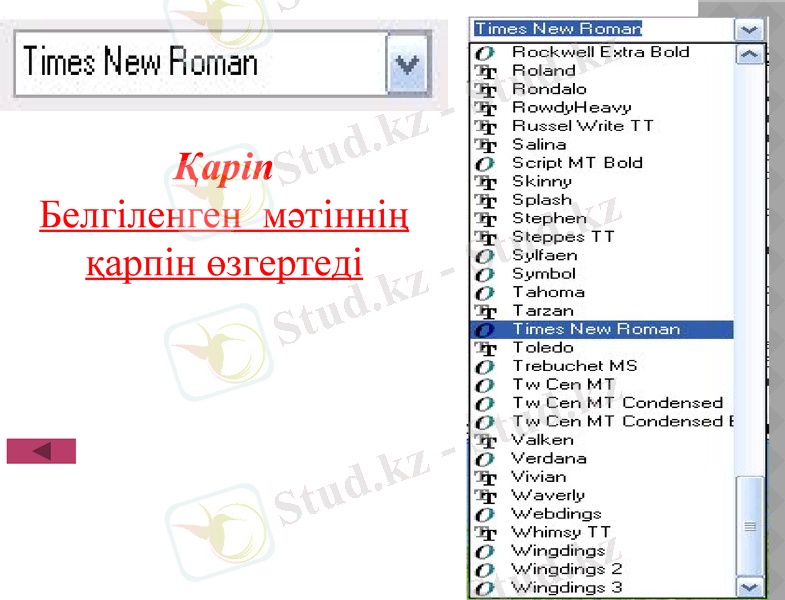Open the large Times New Roman font dropdown arrow
Screen dimensions: 785x600
coord(407,64)
